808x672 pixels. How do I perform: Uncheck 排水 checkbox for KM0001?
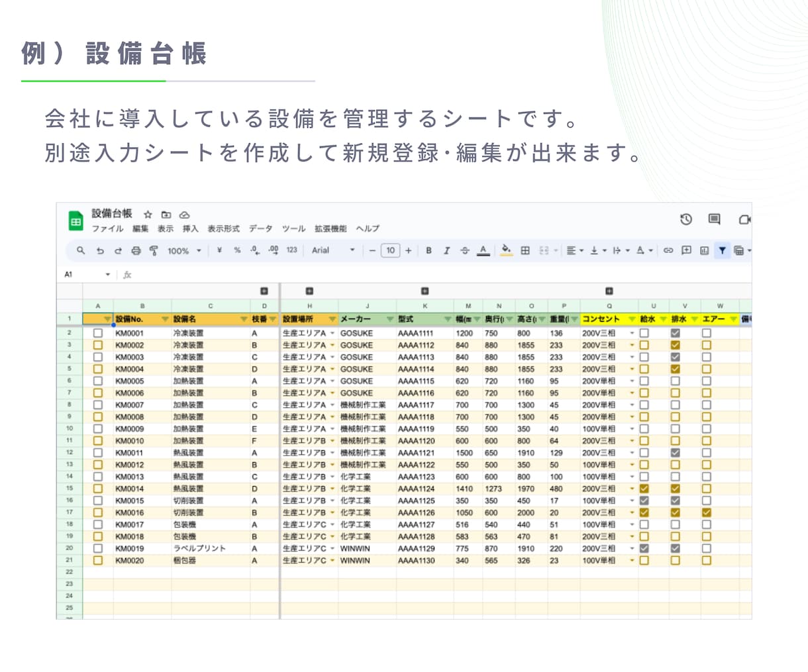pyautogui.click(x=675, y=333)
